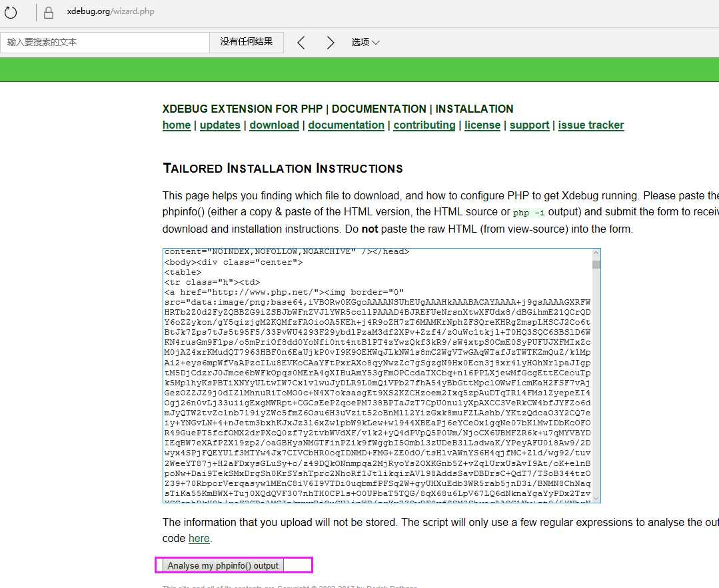719x588 pixels.
Task: Click the '<body><div class="center">' line
Action: point(233,263)
